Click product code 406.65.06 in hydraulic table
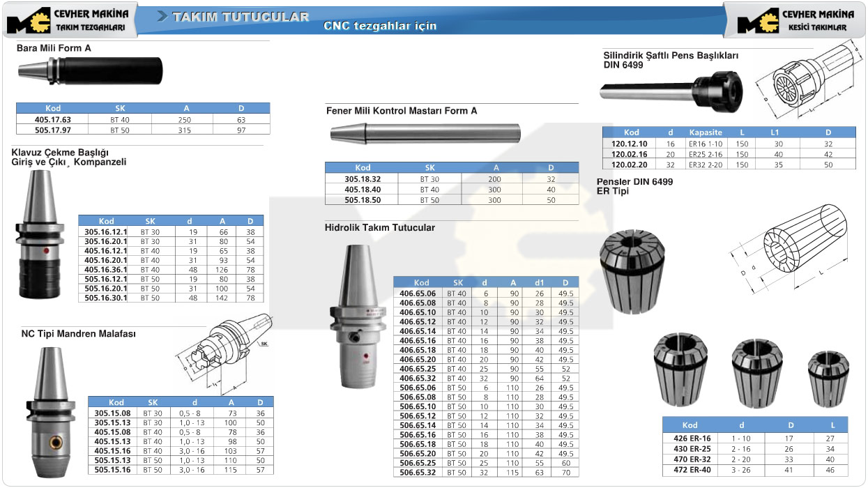The image size is (868, 488). pyautogui.click(x=418, y=293)
